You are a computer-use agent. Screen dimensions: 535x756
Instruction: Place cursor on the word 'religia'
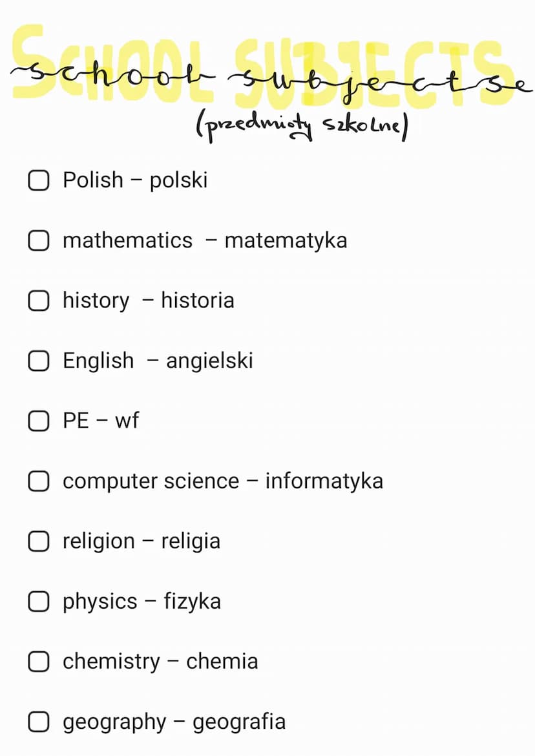(191, 541)
